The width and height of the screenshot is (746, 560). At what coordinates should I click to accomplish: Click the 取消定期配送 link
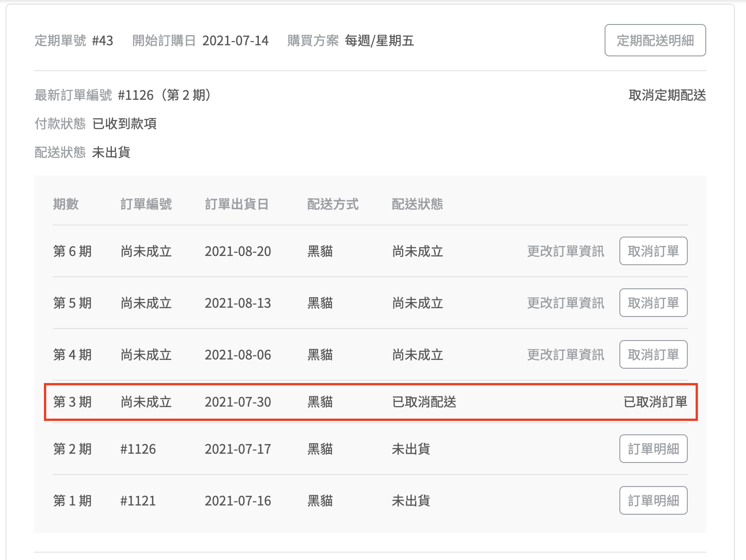click(667, 95)
